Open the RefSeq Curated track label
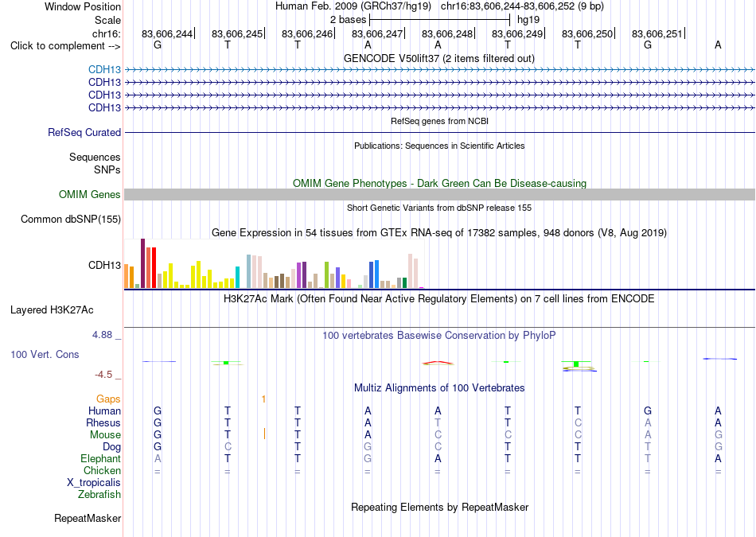 click(84, 132)
